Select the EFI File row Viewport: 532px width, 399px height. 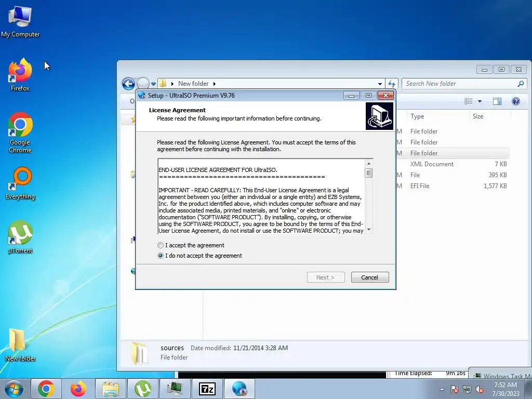click(x=453, y=186)
